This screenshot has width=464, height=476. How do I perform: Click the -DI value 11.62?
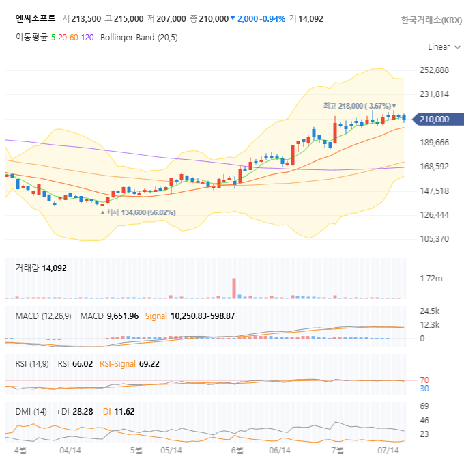tap(124, 412)
